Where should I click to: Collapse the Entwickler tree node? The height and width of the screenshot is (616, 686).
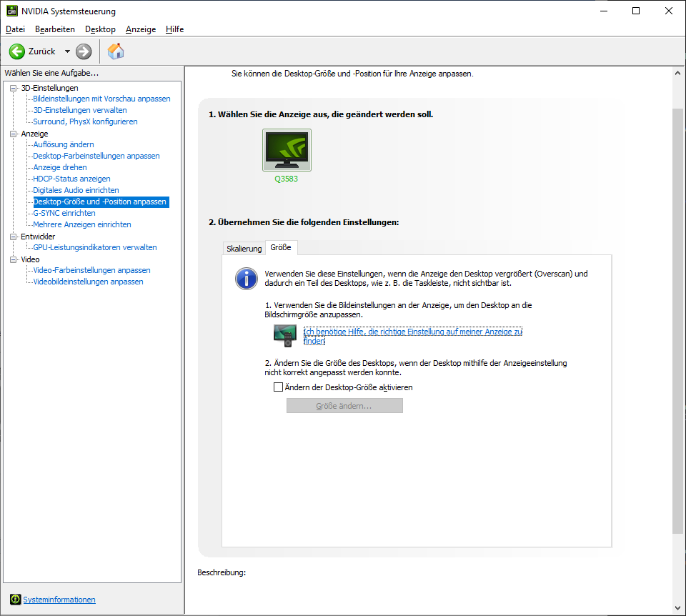click(13, 237)
